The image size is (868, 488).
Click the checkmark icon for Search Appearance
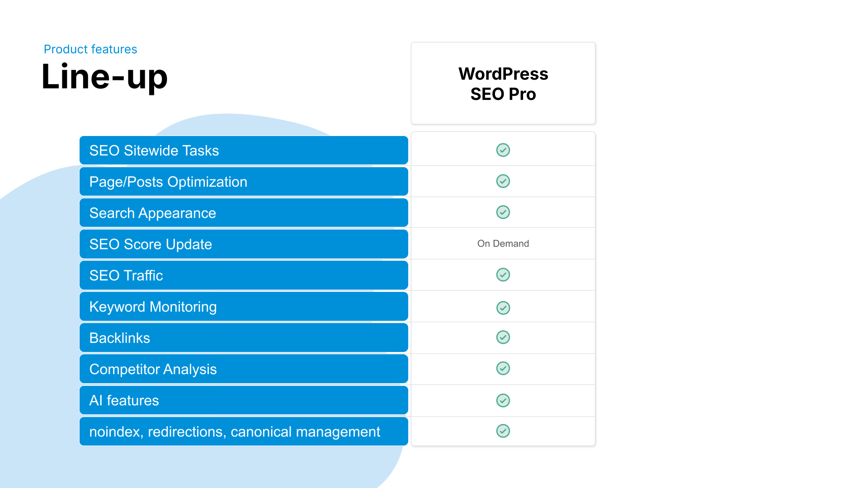point(503,212)
